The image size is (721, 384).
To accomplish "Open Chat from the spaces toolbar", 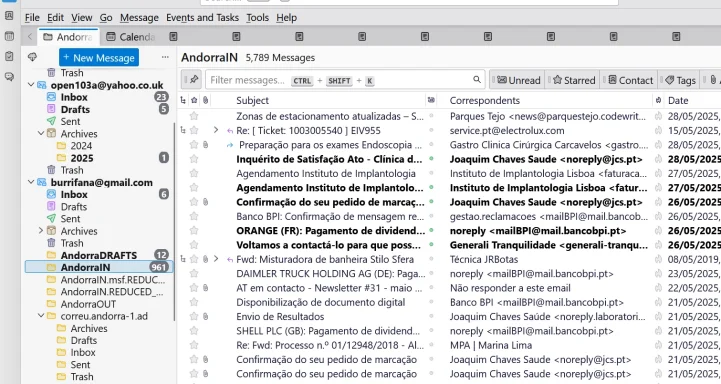I will click(9, 76).
